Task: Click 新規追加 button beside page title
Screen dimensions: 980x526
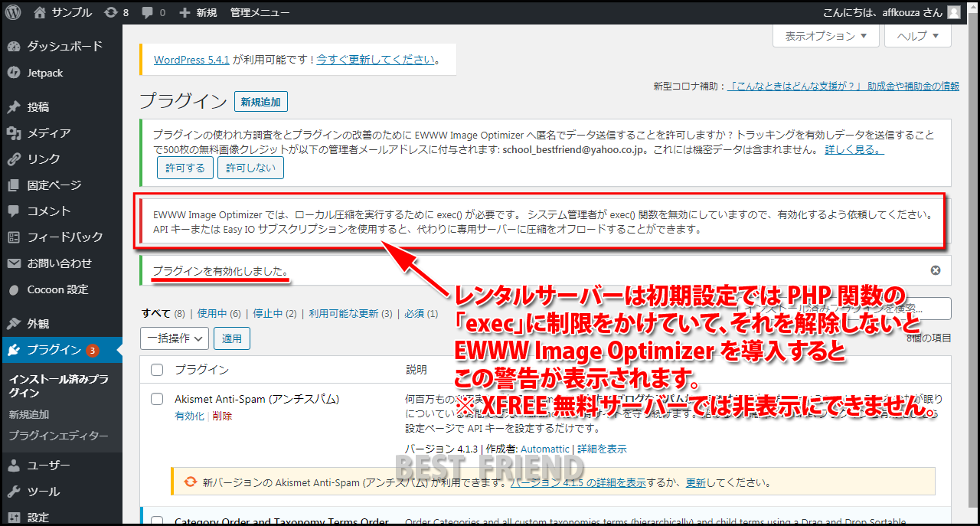Action: 261,102
